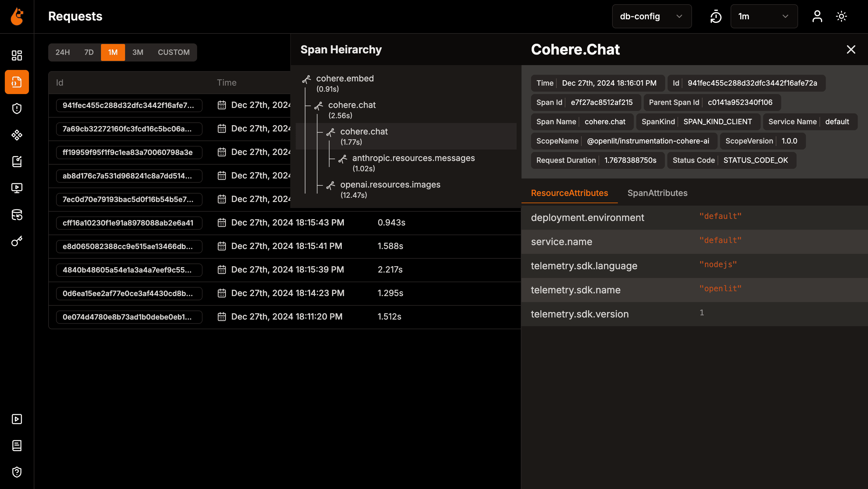This screenshot has height=489, width=868.
Task: Click the refresh history icon in top bar
Action: (x=715, y=16)
